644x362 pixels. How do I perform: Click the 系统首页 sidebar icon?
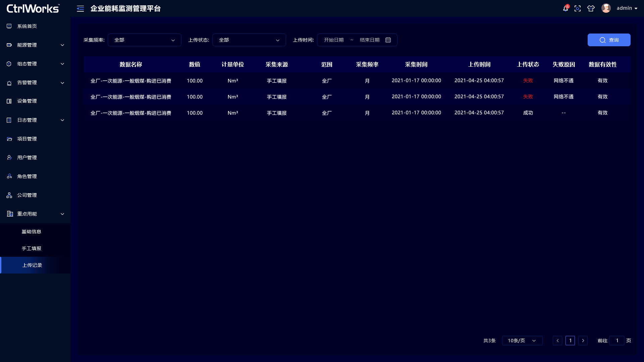9,26
